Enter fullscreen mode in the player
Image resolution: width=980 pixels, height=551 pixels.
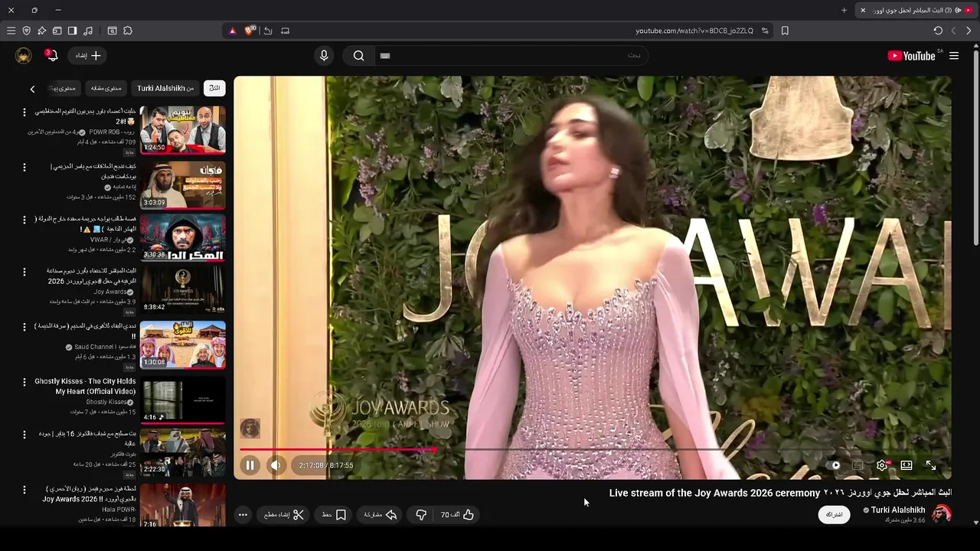(x=931, y=465)
